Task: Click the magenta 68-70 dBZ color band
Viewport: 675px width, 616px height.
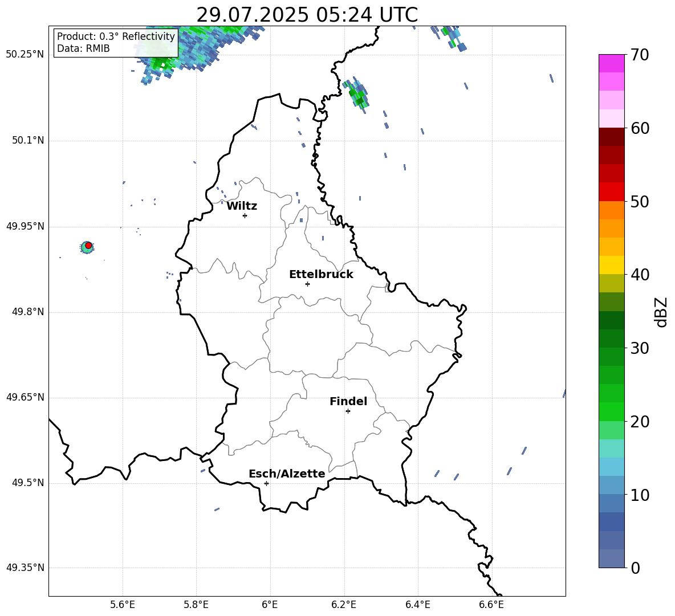Action: pos(611,63)
